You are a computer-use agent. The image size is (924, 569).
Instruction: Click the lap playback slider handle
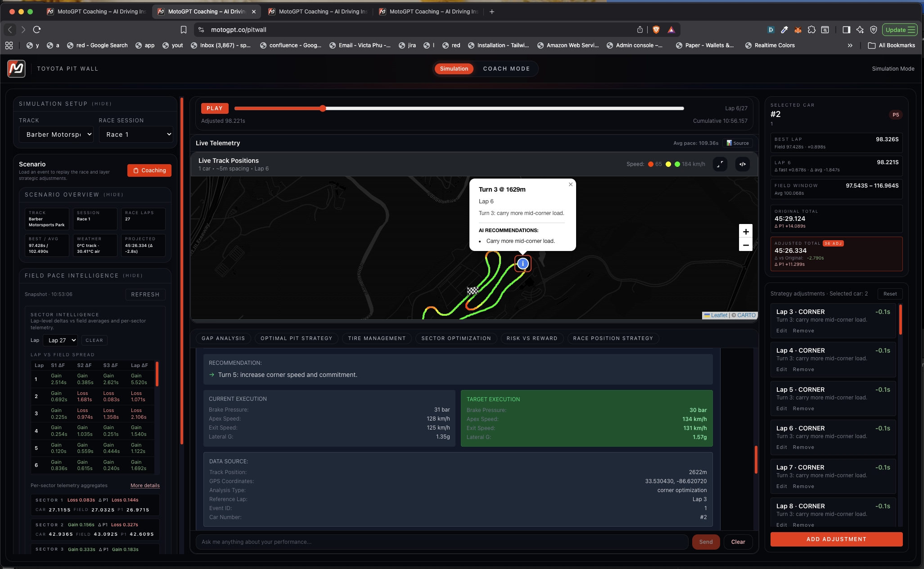click(x=323, y=108)
